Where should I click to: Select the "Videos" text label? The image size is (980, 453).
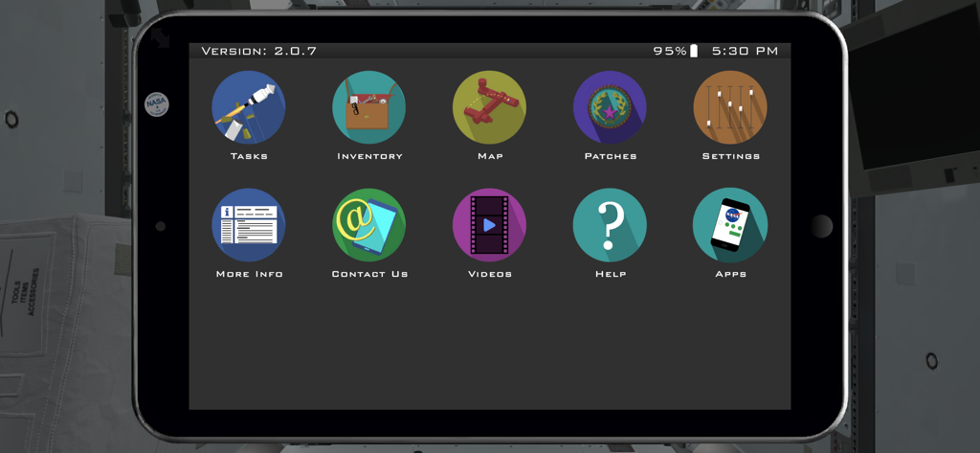point(489,274)
